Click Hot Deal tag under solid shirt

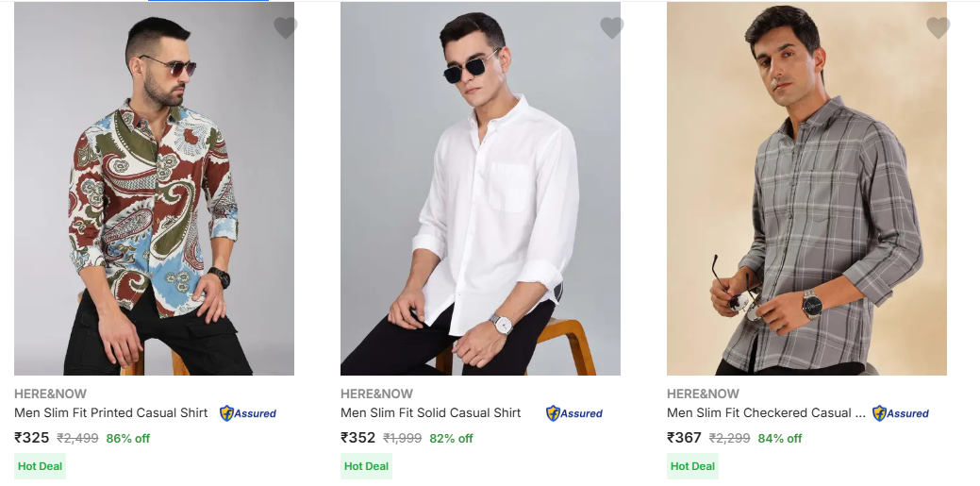click(x=366, y=466)
